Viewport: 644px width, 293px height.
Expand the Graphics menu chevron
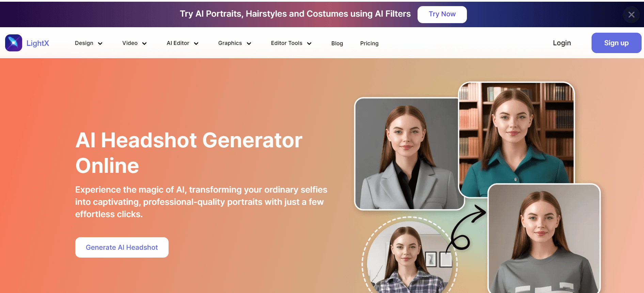coord(249,44)
